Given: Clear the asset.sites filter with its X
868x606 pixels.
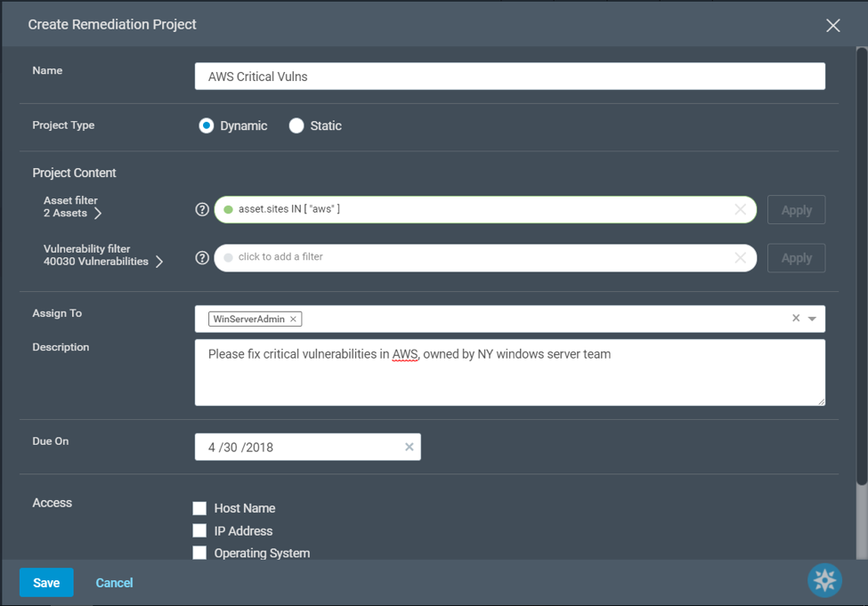Looking at the screenshot, I should pyautogui.click(x=740, y=209).
